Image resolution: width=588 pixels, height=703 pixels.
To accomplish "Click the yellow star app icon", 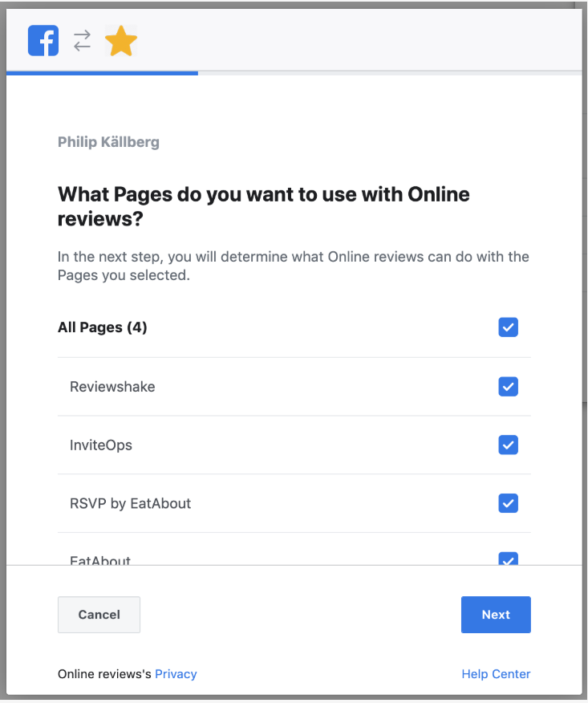I will (121, 41).
